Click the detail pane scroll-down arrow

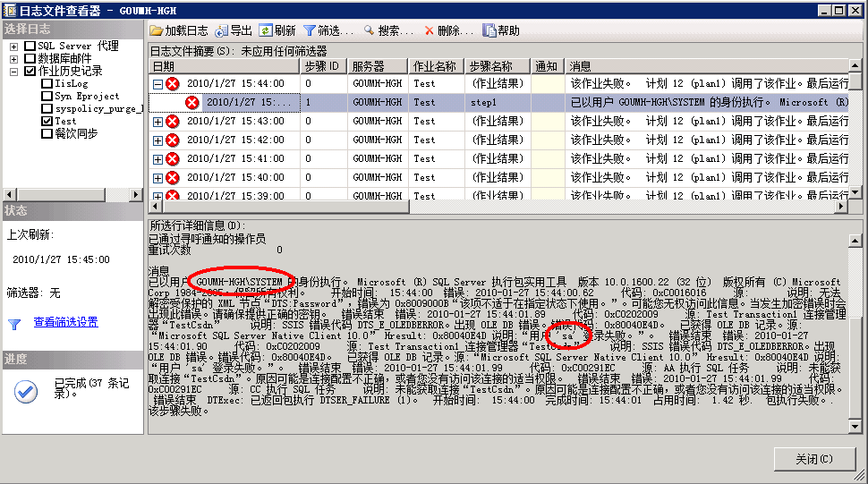[x=855, y=427]
